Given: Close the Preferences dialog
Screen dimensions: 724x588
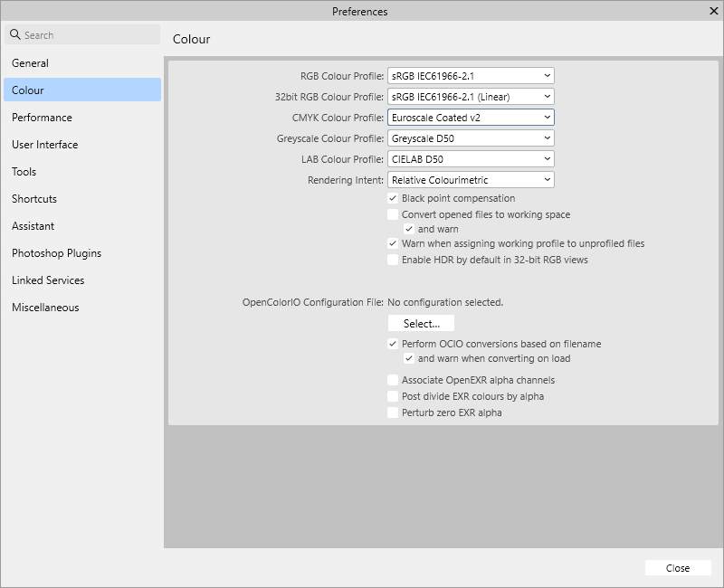Looking at the screenshot, I should click(x=677, y=568).
